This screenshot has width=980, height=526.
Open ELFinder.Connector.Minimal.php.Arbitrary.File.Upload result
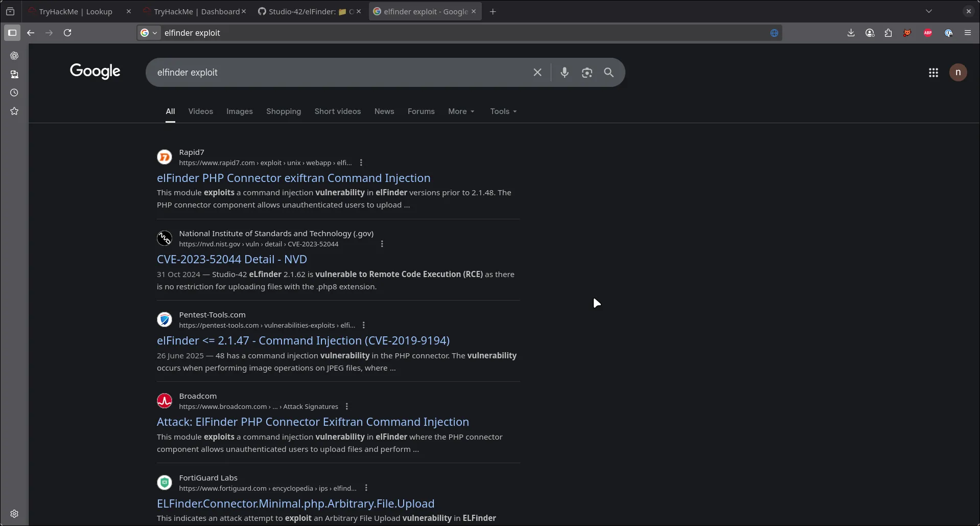[295, 504]
